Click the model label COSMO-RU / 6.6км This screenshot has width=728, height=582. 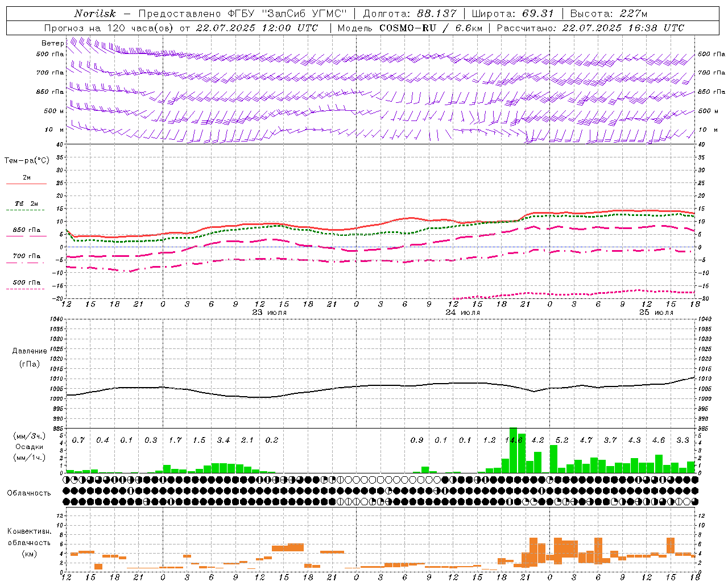click(431, 28)
